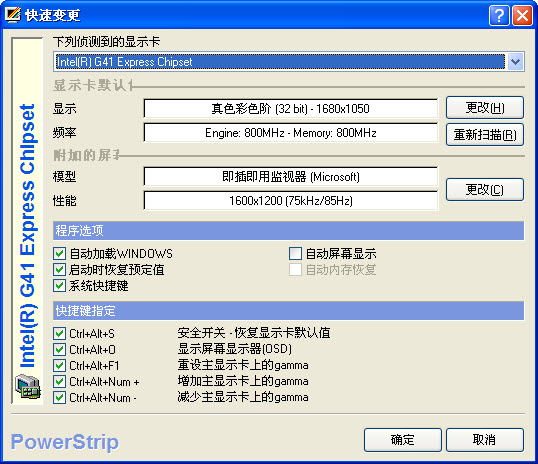Select Intel(R) G41 Express Chipset combo box

click(x=289, y=62)
